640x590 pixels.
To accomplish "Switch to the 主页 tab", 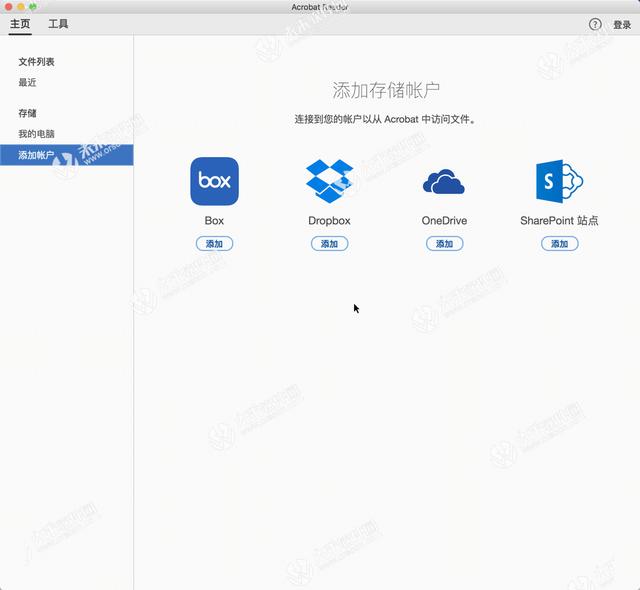I will tap(20, 24).
